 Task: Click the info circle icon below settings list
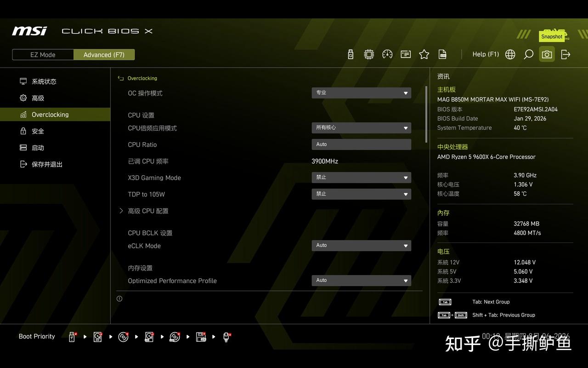click(x=119, y=299)
